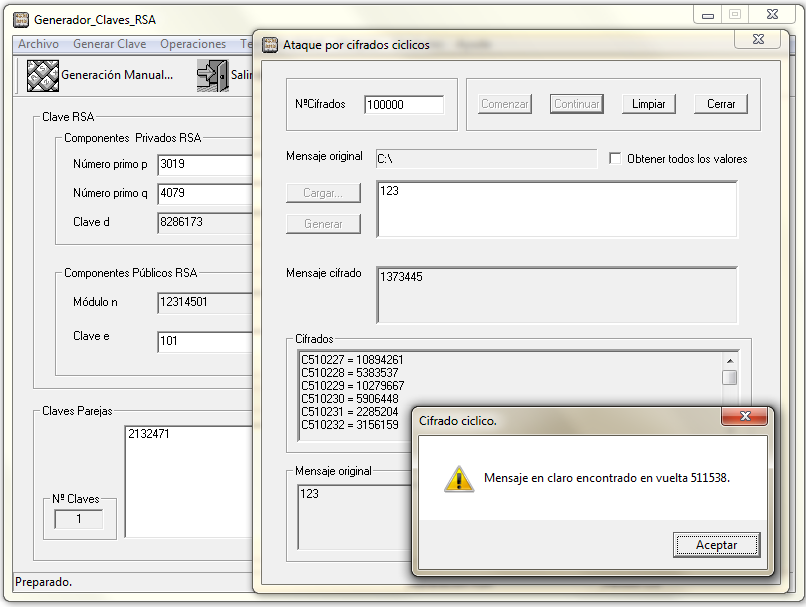The image size is (806, 607).
Task: Click the warning icon in Cifrado cíclico dialog
Action: point(459,479)
